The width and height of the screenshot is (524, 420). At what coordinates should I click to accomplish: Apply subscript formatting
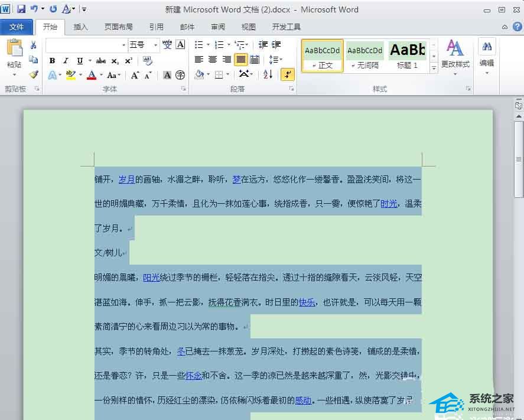(115, 61)
